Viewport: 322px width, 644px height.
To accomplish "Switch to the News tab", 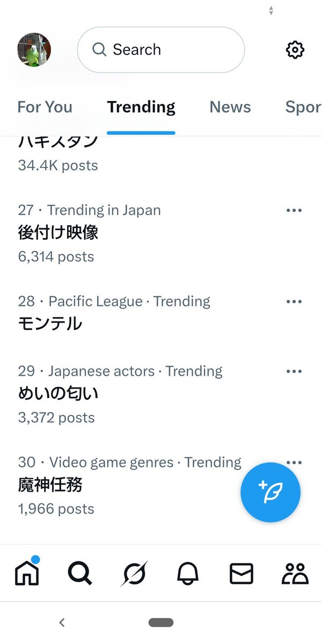I will point(230,107).
